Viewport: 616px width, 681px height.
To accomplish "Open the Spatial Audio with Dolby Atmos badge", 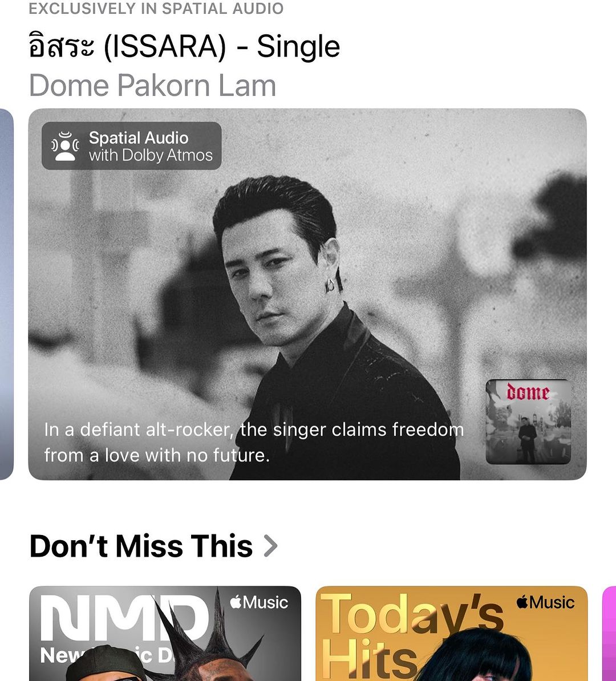I will point(132,146).
